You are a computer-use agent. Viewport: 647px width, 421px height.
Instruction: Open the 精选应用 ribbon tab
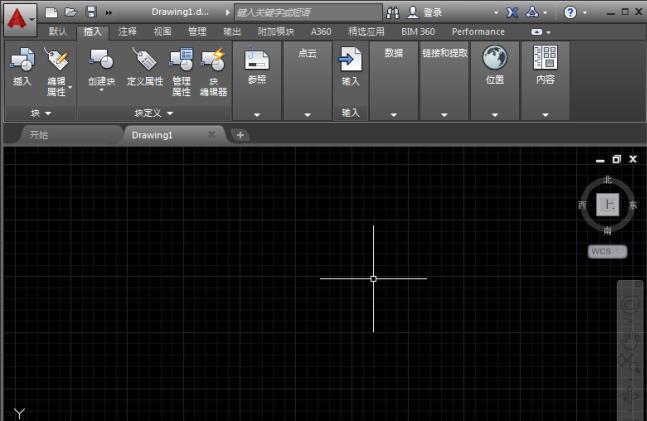click(x=366, y=32)
